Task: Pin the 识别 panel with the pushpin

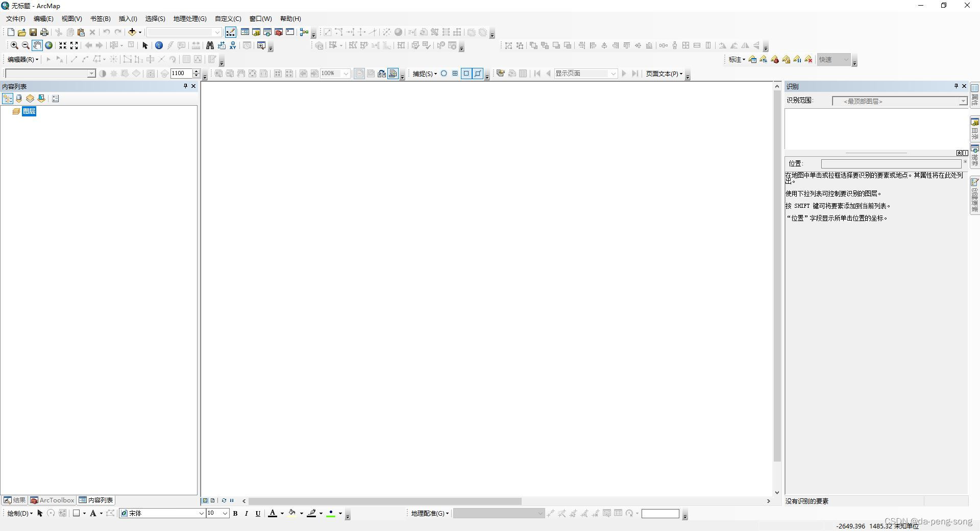Action: tap(955, 86)
